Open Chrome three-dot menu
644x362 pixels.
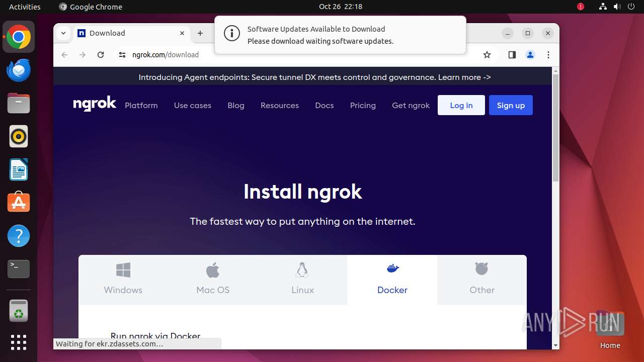pos(548,55)
